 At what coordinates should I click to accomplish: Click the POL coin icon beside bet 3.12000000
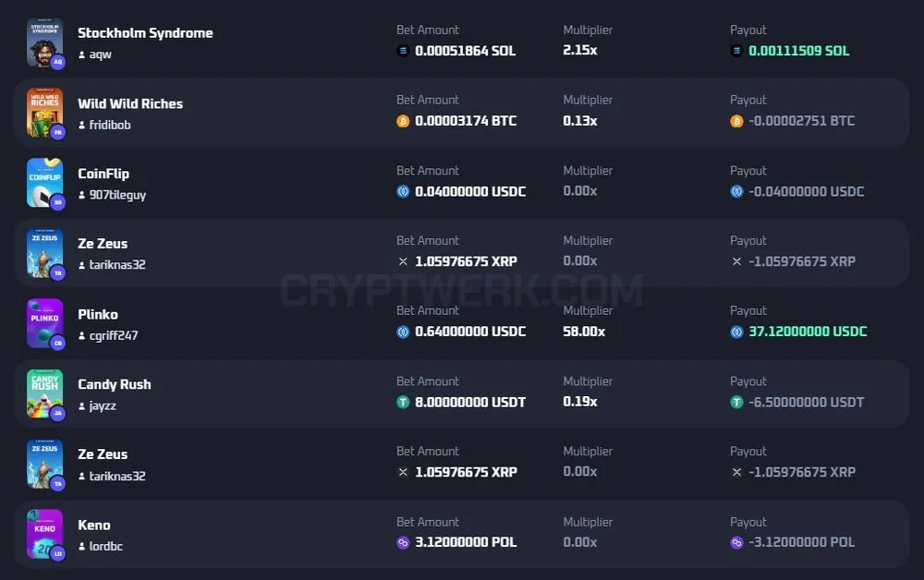coord(403,542)
